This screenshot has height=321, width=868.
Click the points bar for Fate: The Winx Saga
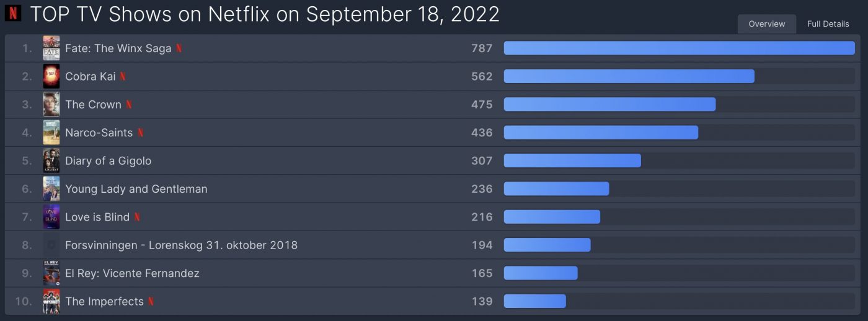679,48
